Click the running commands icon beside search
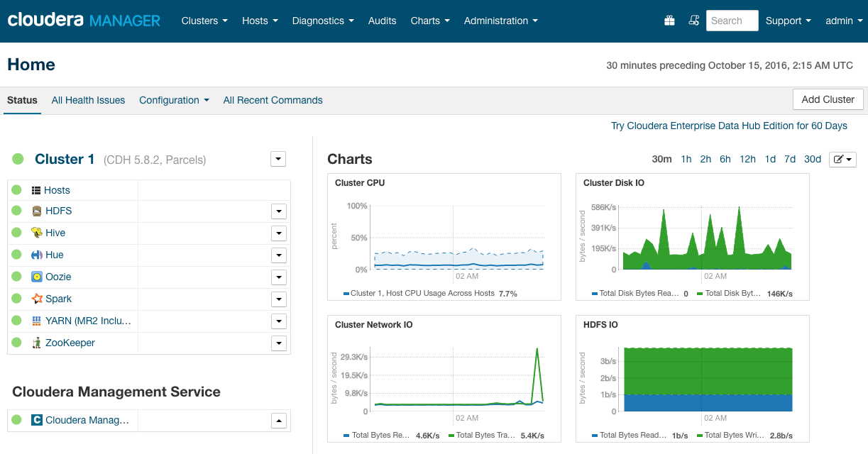The width and height of the screenshot is (868, 454). (x=694, y=21)
